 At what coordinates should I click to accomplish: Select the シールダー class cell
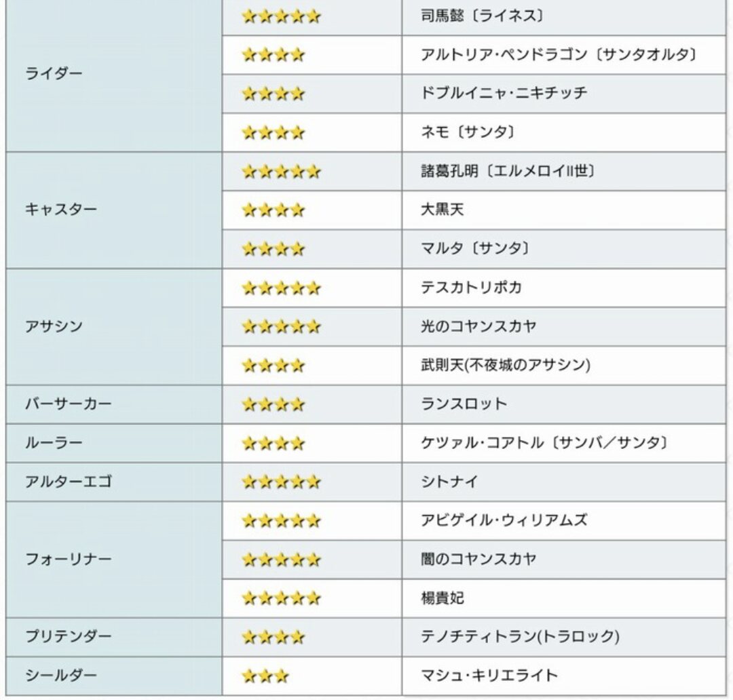pos(61,676)
